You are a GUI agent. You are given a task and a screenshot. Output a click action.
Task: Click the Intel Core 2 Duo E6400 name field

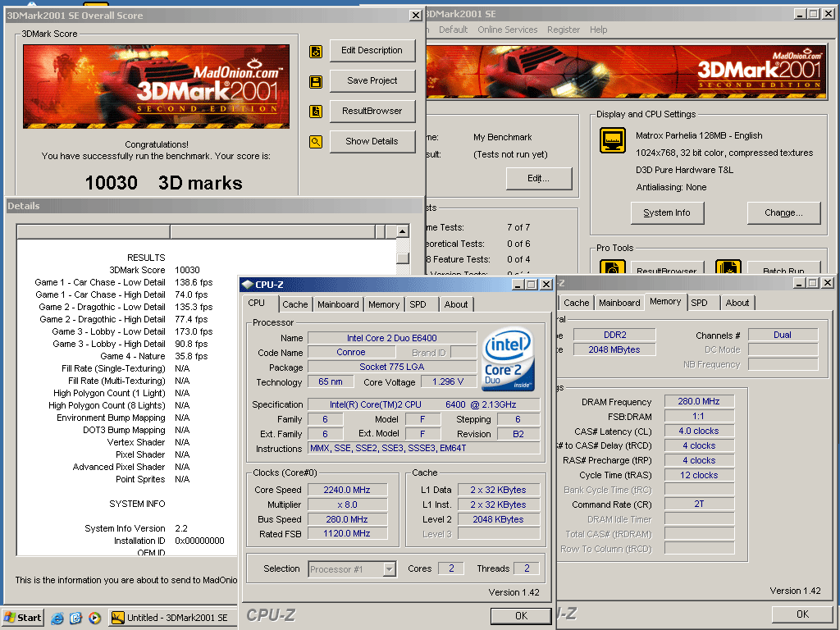(392, 338)
